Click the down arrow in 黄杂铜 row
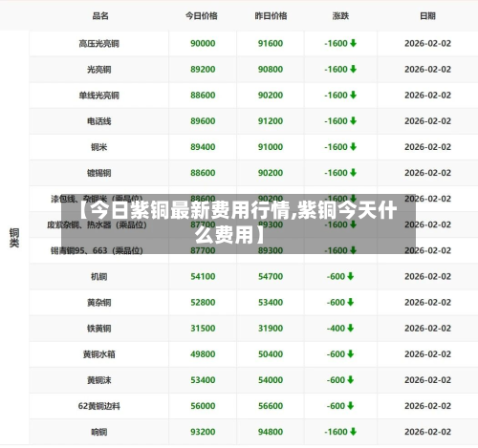Screen dimensions: 478x448 coord(351,302)
